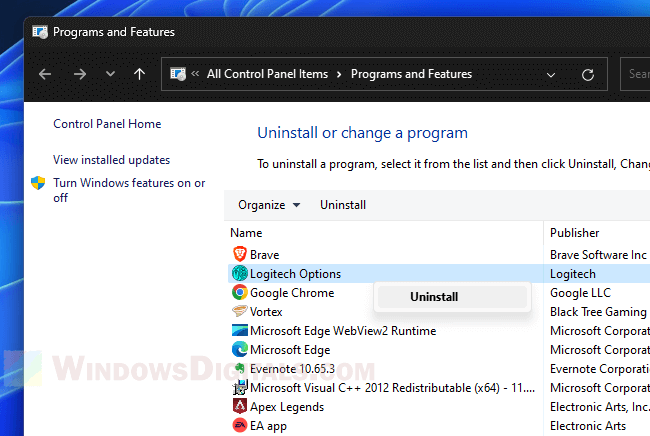Sort by the Name column header

[246, 233]
